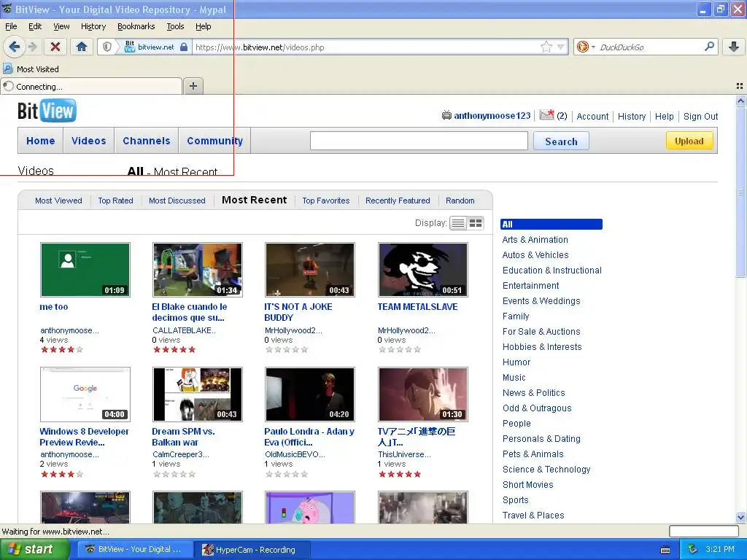This screenshot has height=560, width=747.
Task: Go to the Home tab on BitView
Action: 41,141
